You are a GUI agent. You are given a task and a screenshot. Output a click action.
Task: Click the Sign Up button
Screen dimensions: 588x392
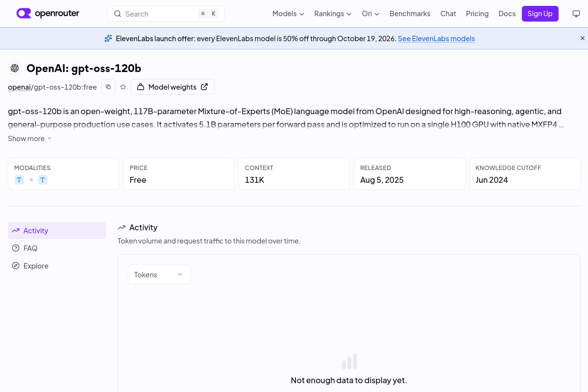[540, 14]
